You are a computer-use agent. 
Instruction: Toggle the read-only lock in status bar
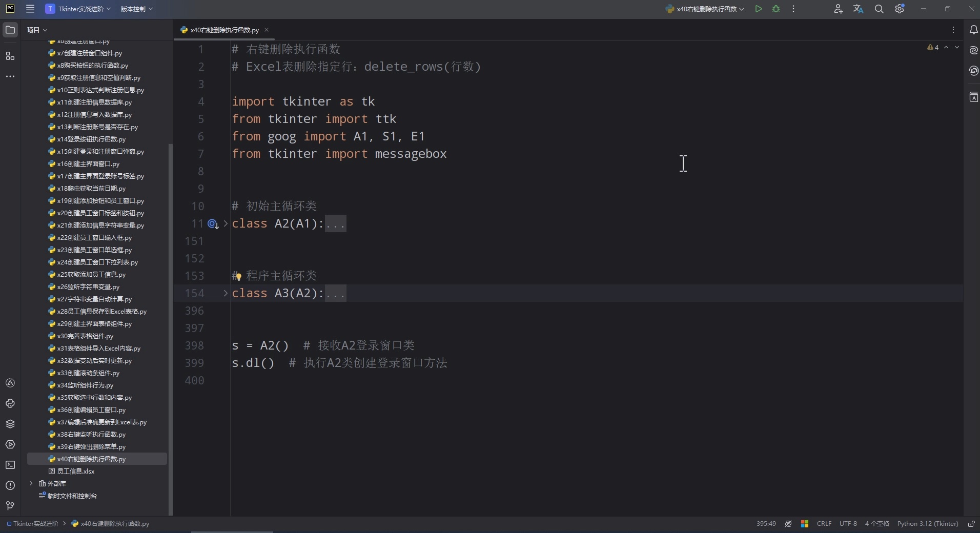click(x=972, y=524)
